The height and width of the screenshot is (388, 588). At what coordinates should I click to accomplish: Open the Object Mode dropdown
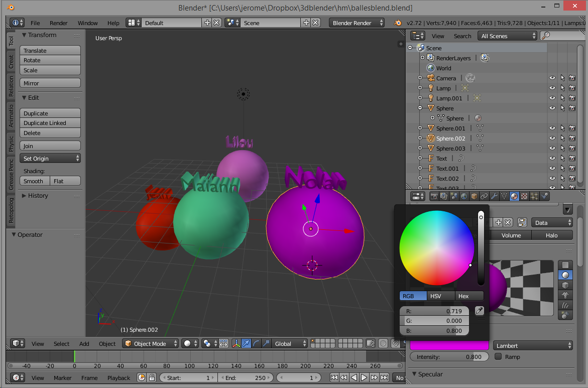pos(151,344)
